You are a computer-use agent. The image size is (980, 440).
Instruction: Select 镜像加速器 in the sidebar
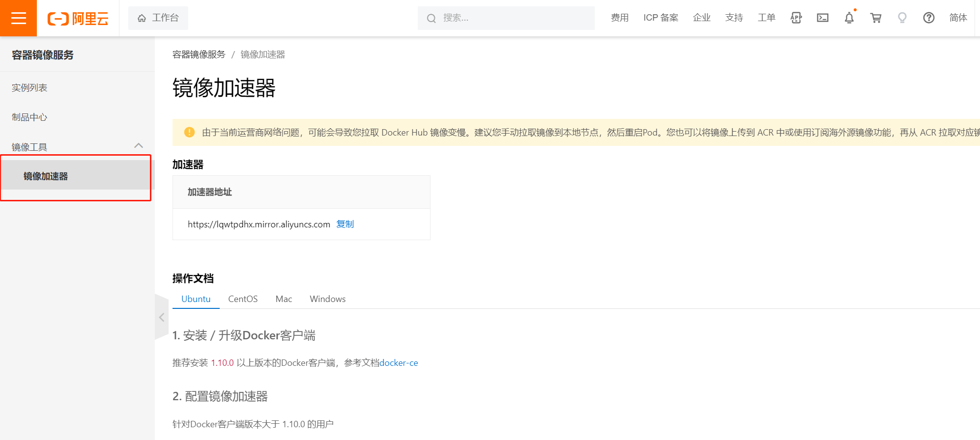77,175
